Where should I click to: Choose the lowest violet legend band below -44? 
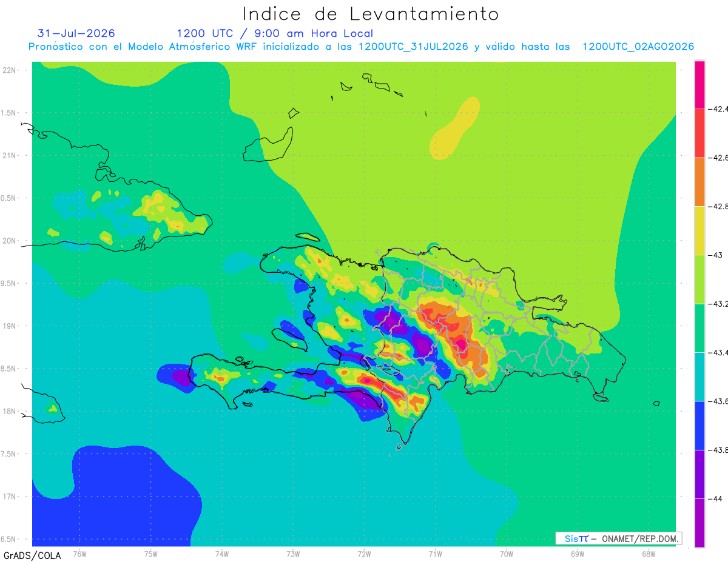pos(699,523)
